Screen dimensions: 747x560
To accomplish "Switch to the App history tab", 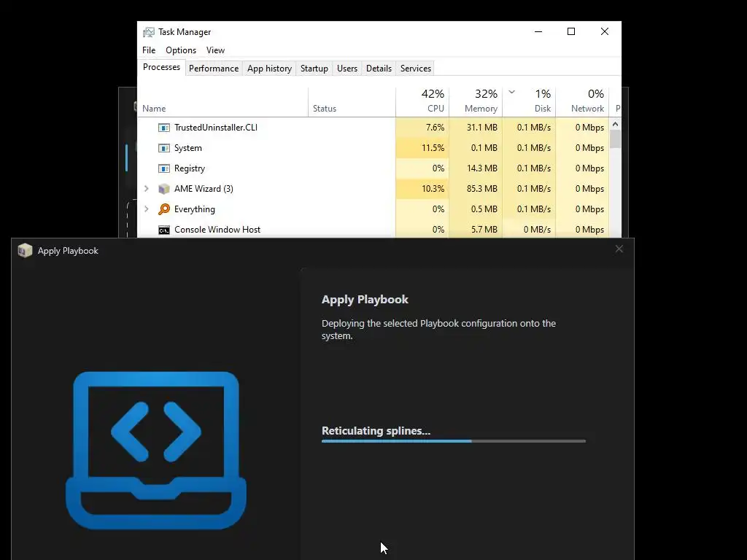I will click(269, 69).
